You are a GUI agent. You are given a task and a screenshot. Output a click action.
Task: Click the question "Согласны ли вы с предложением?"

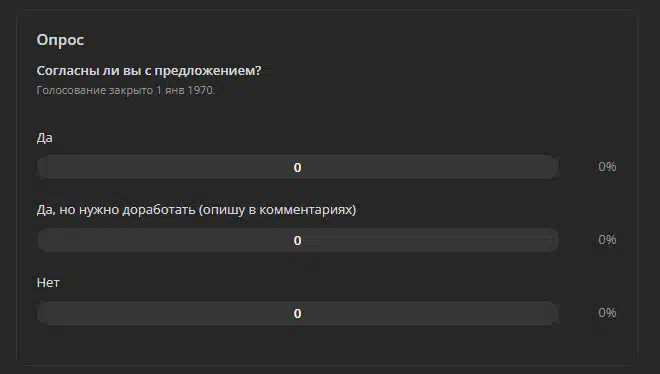(x=149, y=71)
